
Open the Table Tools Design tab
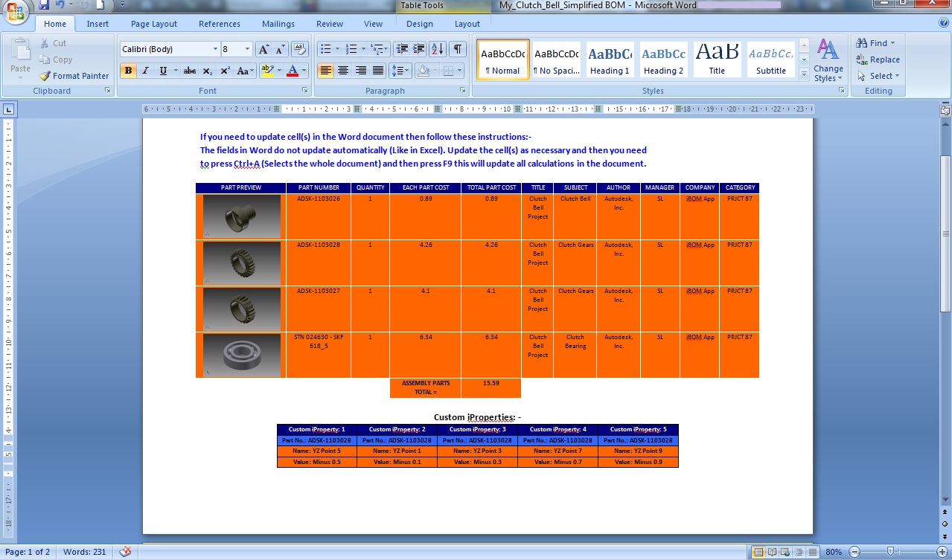point(420,24)
